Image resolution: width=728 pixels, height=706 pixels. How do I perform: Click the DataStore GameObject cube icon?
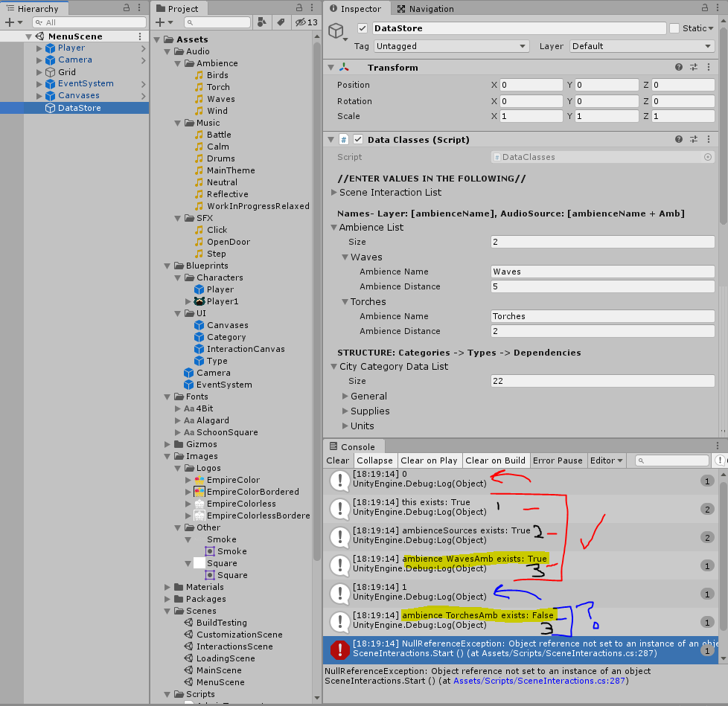pos(336,31)
